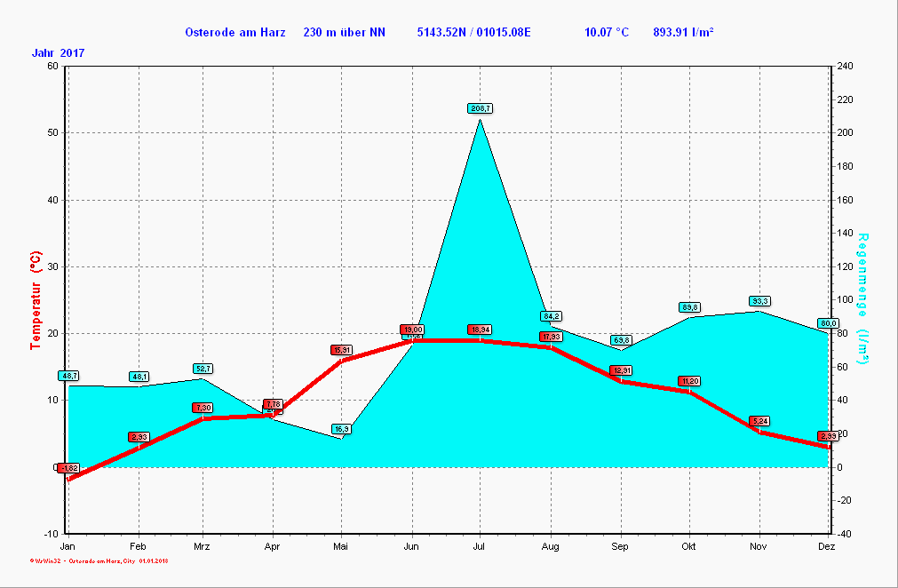
Task: Click the WsWin32 copyright footer text
Action: [99, 560]
